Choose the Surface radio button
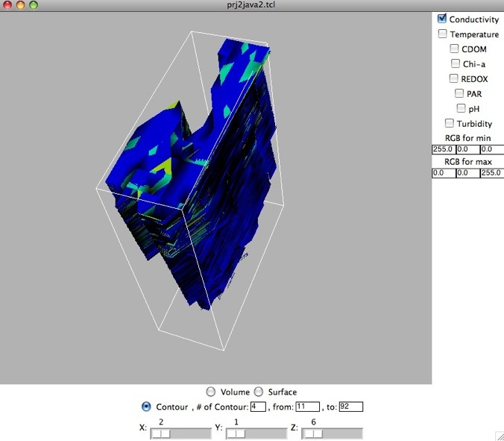Screen dimensions: 504x441 (x=259, y=392)
